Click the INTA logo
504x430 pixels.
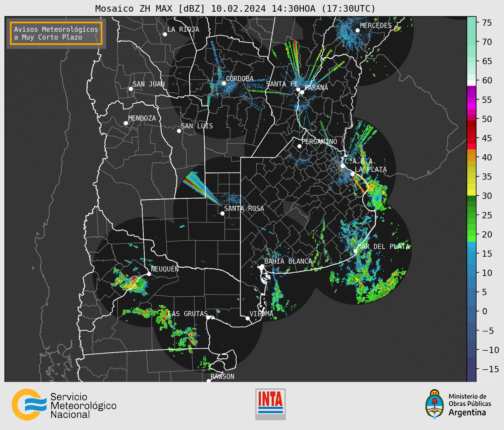(270, 404)
